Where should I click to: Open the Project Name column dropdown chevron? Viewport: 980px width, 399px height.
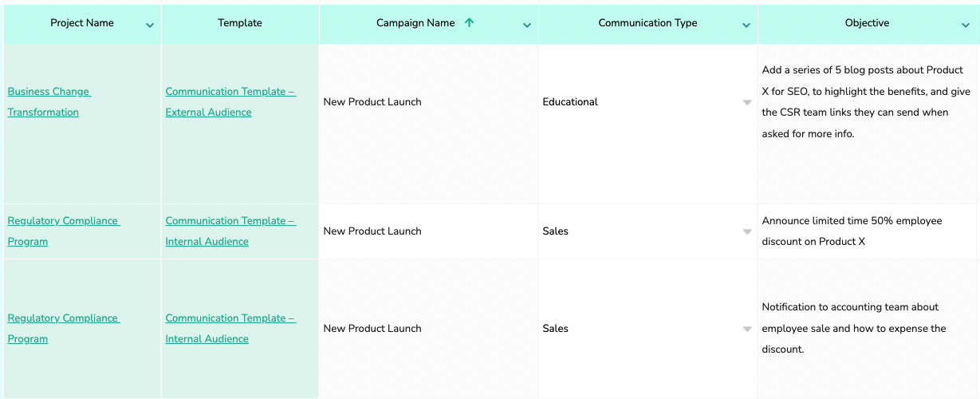tap(150, 26)
